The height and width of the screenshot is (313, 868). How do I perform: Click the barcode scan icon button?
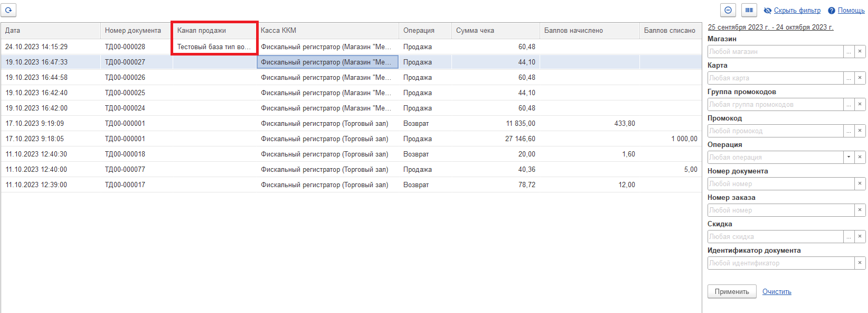coord(749,10)
